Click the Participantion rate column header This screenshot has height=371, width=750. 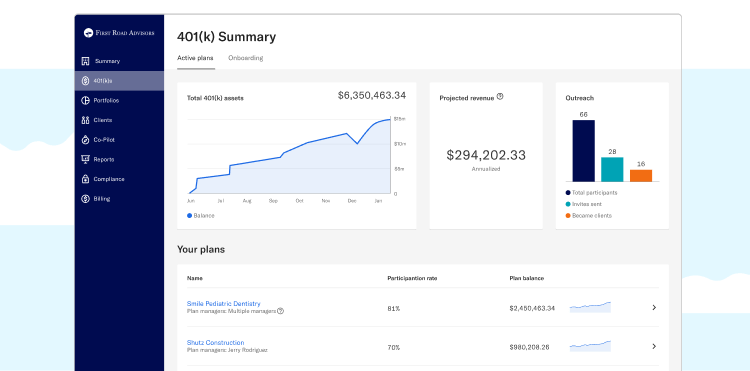pos(412,278)
